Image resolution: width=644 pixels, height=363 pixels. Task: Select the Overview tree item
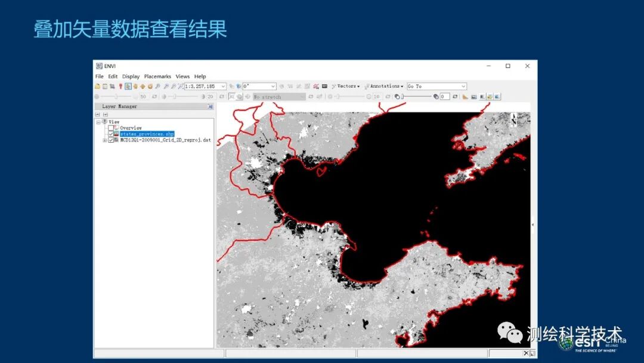[x=131, y=128]
